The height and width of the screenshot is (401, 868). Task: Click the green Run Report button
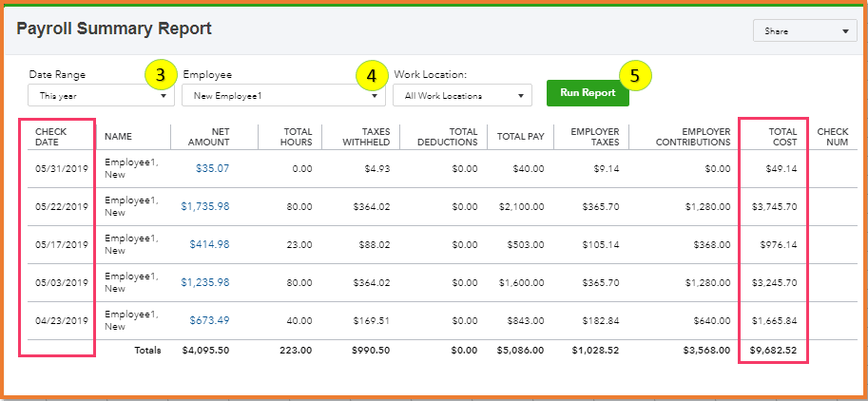coord(588,93)
